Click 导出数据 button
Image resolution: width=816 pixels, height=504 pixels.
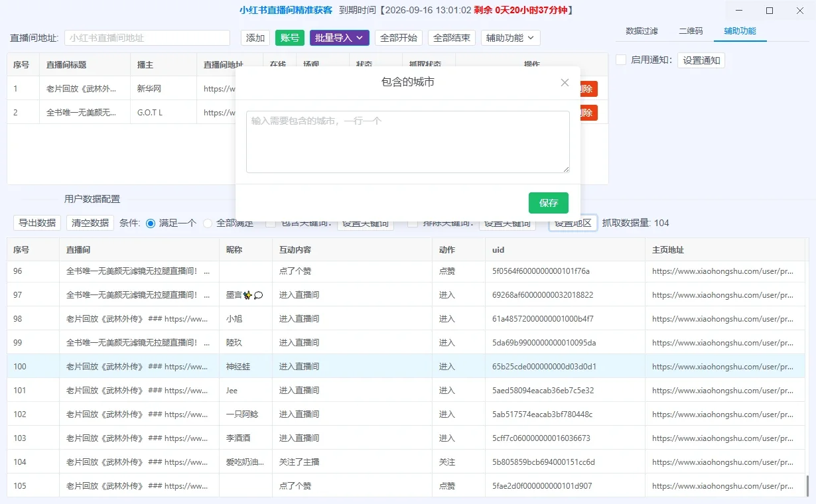coord(37,223)
